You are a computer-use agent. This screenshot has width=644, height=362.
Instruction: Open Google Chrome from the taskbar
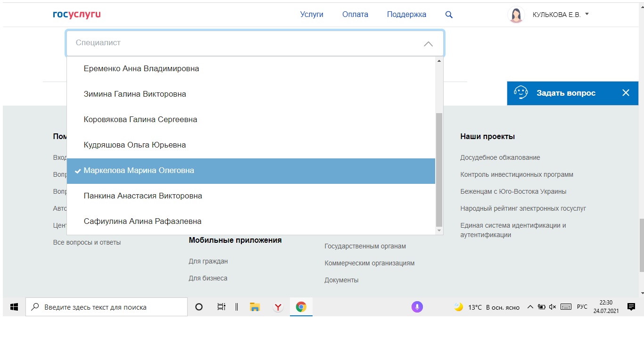pyautogui.click(x=301, y=307)
